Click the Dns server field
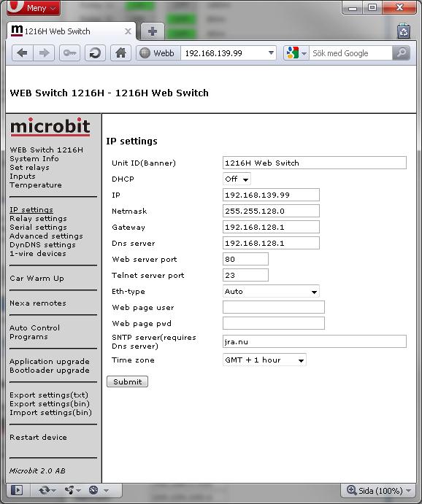 coord(271,243)
